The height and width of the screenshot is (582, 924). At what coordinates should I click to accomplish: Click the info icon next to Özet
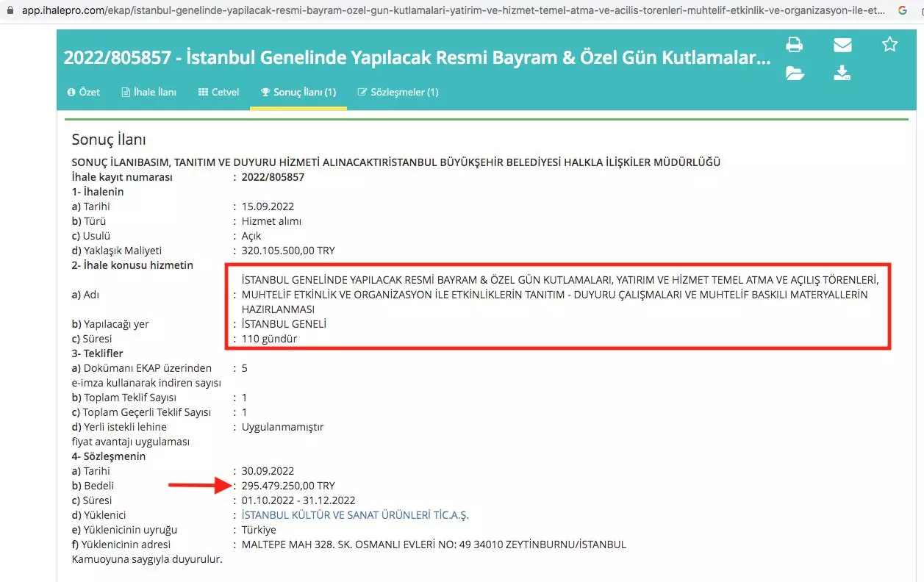[x=71, y=92]
